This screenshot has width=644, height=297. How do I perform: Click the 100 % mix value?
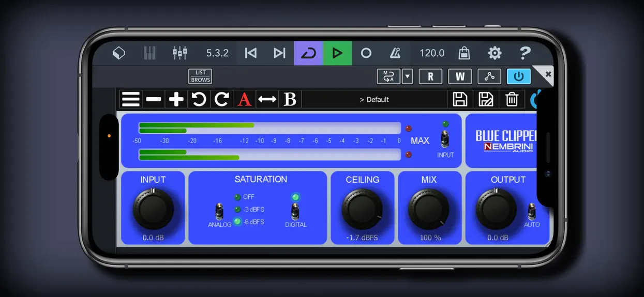(x=430, y=238)
